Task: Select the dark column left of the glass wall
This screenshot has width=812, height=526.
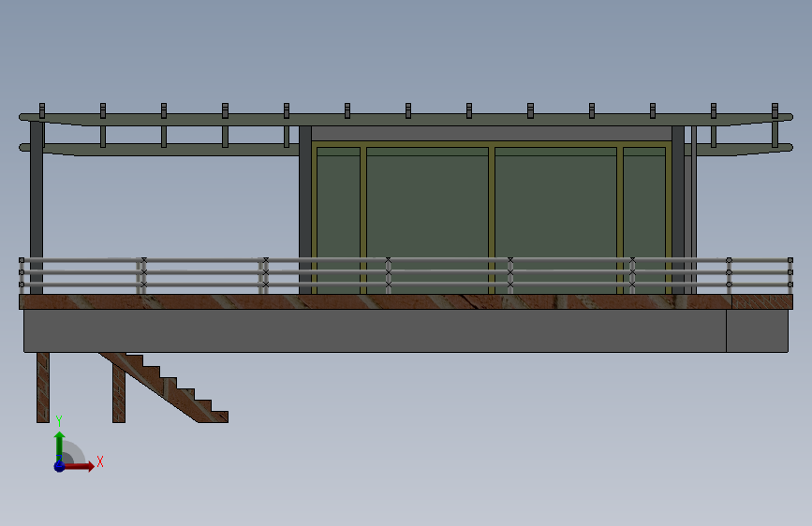Action: point(305,209)
